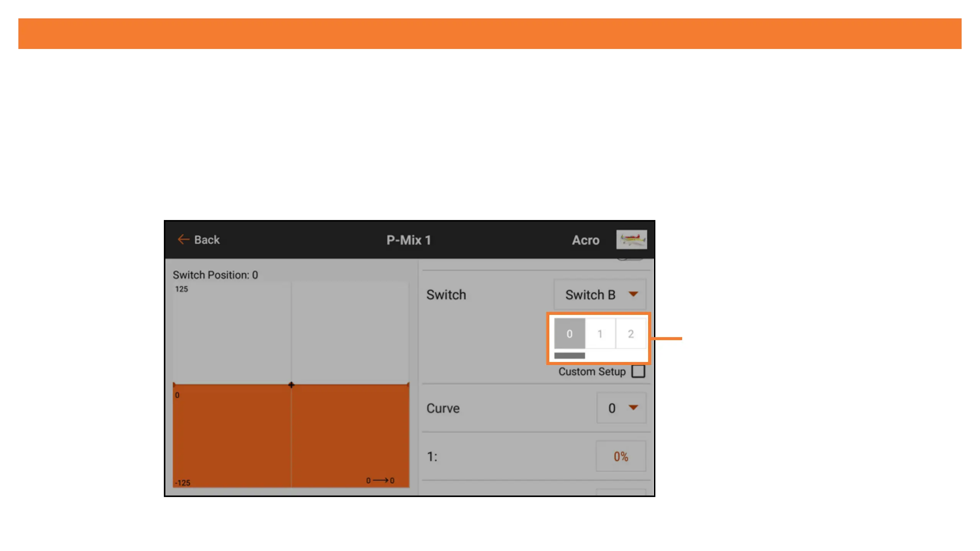This screenshot has height=551, width=980.
Task: Click the orange back arrow icon
Action: (x=183, y=240)
